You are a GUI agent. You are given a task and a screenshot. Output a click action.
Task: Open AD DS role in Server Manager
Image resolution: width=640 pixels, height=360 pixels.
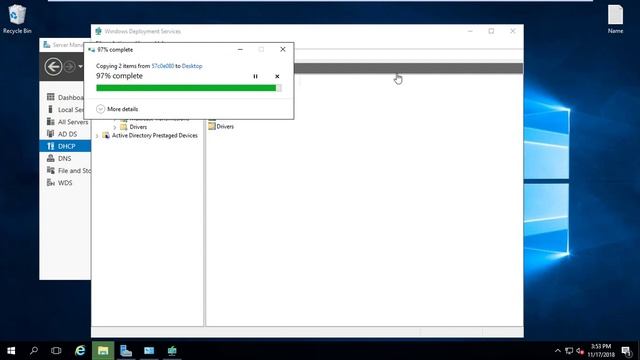pos(65,134)
